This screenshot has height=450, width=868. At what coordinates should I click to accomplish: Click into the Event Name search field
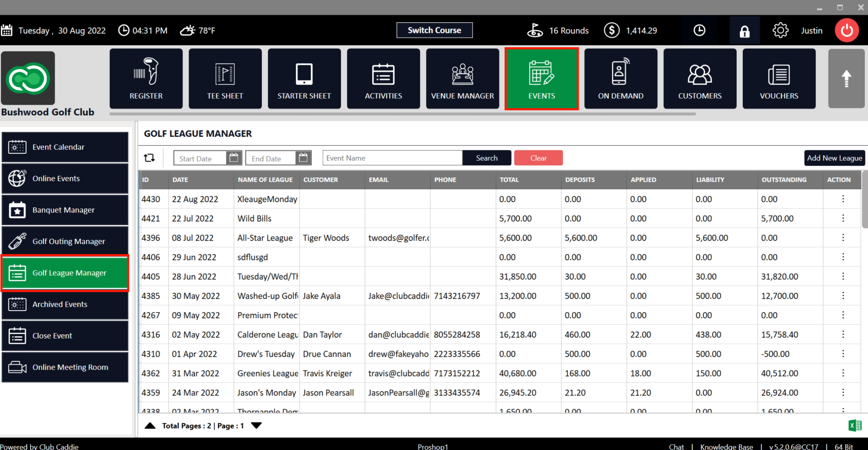pos(392,158)
